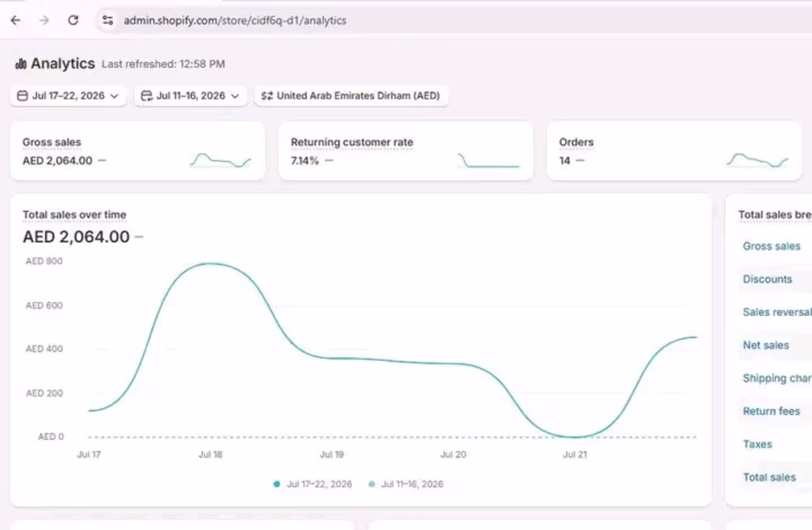Open the Returning customer rate card
Image resolution: width=812 pixels, height=530 pixels.
pos(405,151)
